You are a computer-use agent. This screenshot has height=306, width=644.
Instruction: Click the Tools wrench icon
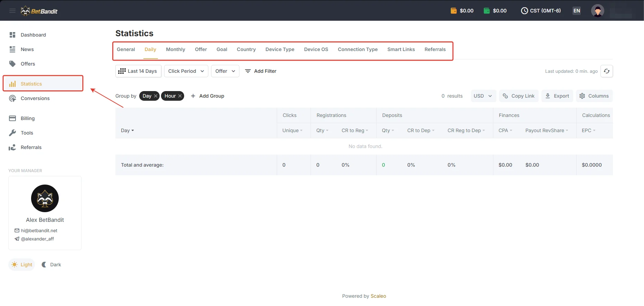pyautogui.click(x=12, y=133)
